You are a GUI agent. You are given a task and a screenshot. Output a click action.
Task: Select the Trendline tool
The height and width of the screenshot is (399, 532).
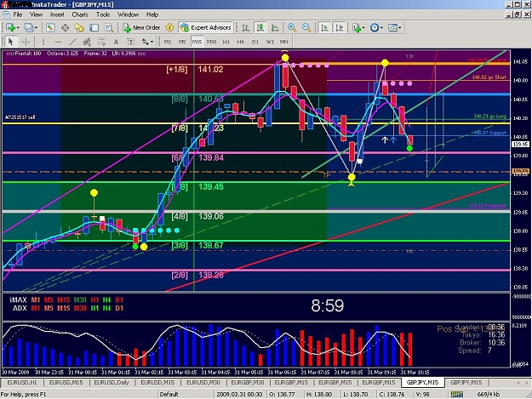pyautogui.click(x=72, y=42)
